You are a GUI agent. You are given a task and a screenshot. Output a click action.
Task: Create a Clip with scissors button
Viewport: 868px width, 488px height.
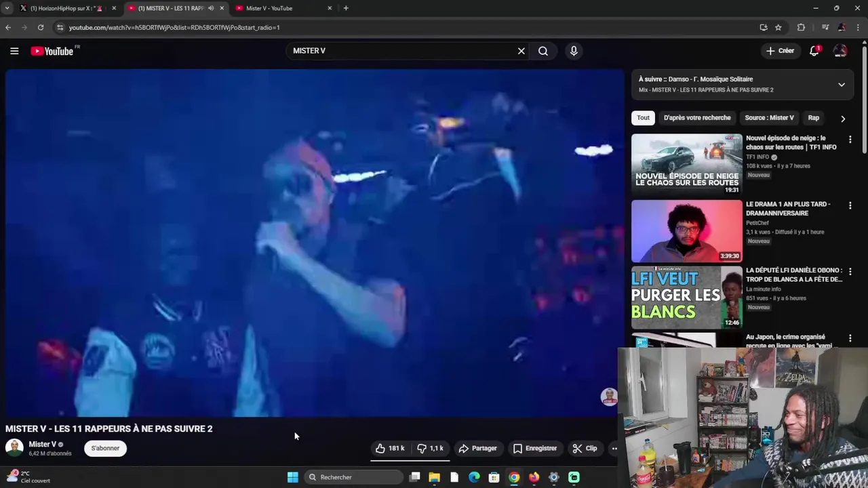(x=585, y=448)
